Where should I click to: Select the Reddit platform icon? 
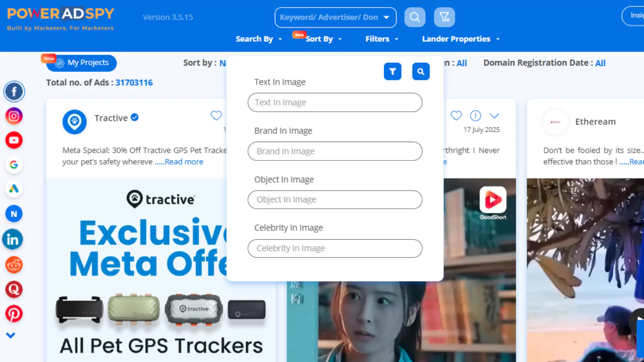14,265
